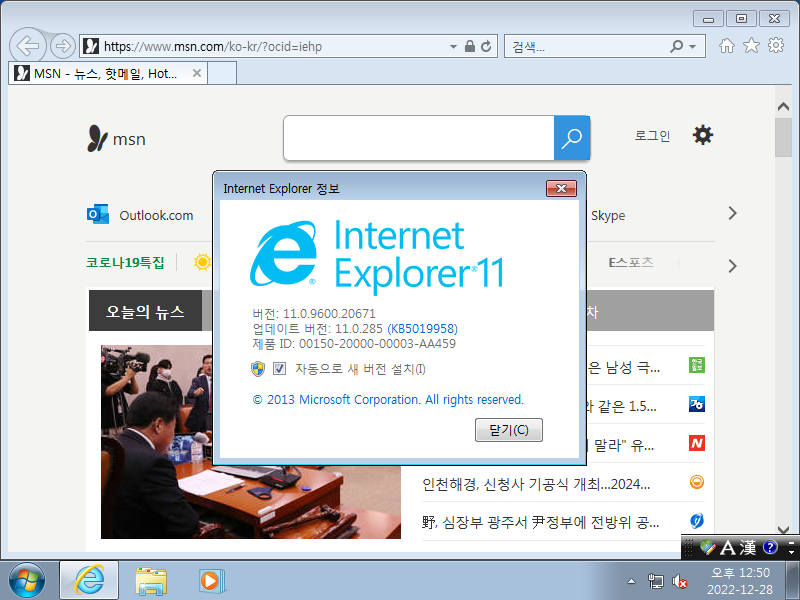
Task: Open the IE Tools gear icon
Action: point(776,45)
